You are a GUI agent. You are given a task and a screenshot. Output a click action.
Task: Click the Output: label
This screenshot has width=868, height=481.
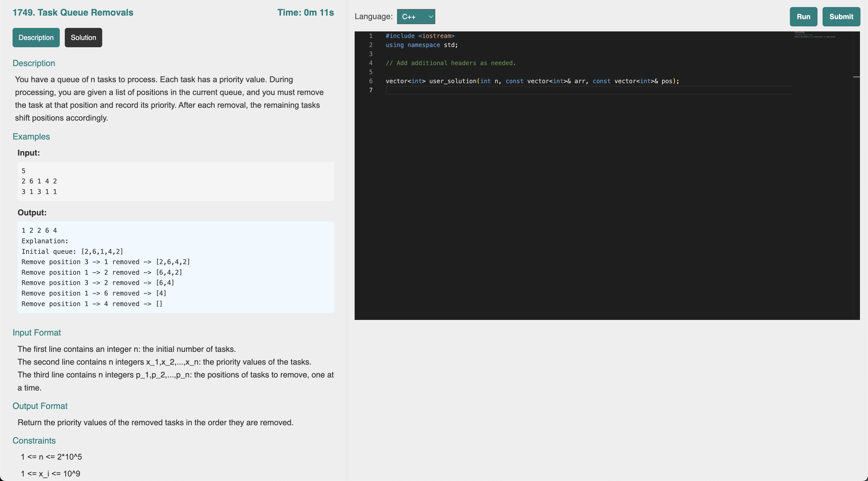coord(32,213)
